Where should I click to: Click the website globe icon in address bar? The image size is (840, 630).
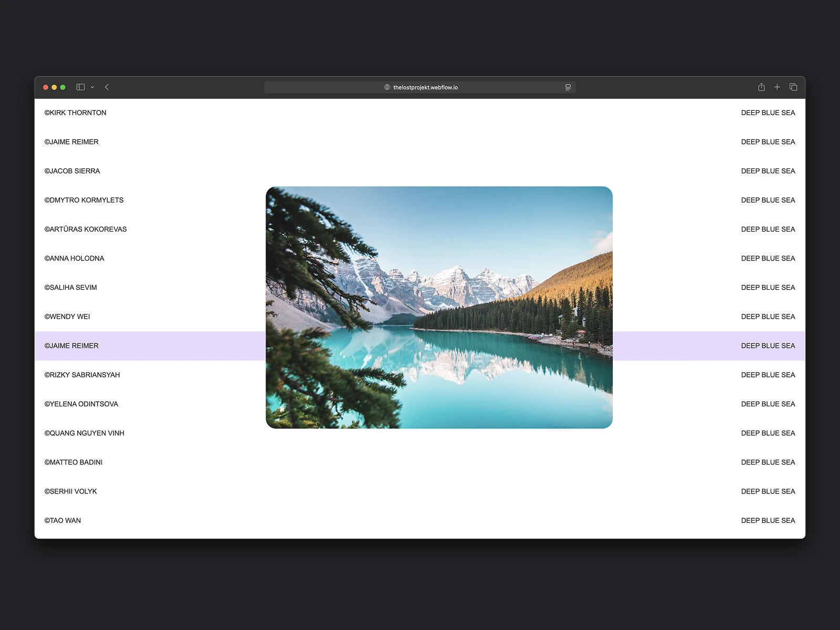pyautogui.click(x=387, y=87)
